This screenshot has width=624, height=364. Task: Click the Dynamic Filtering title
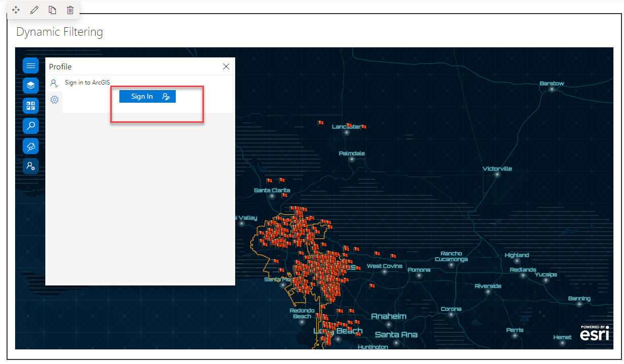tap(59, 32)
